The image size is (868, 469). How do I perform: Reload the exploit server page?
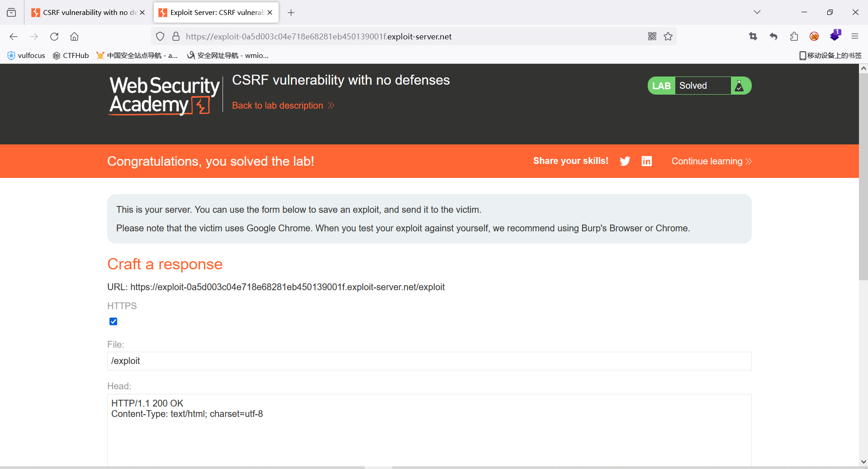point(54,36)
